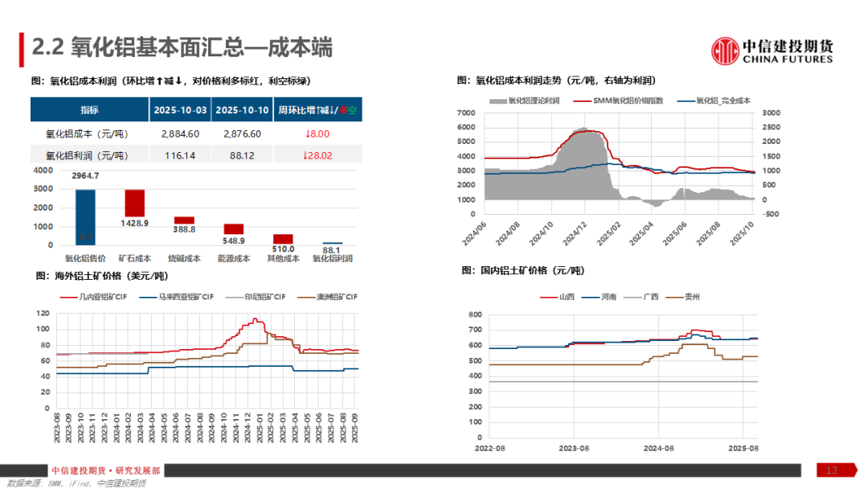Image resolution: width=868 pixels, height=489 pixels.
Task: Click the 印尼铝矿CIF legend entry
Action: pyautogui.click(x=256, y=297)
